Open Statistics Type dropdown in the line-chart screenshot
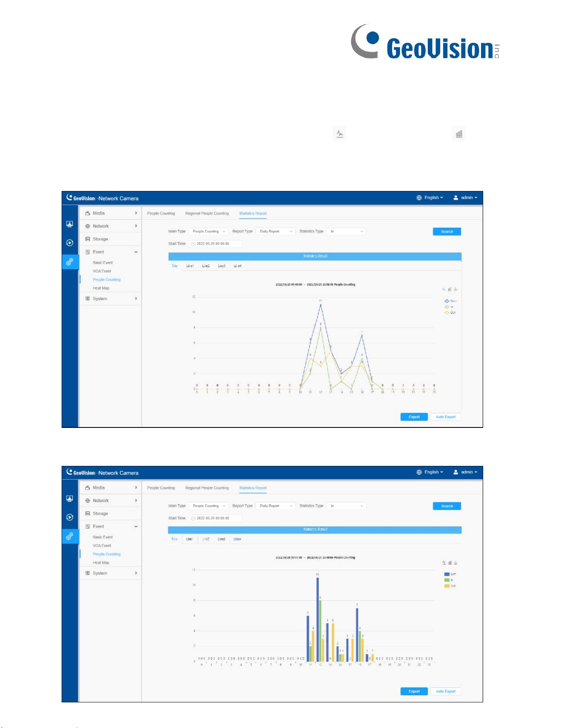 [x=346, y=232]
